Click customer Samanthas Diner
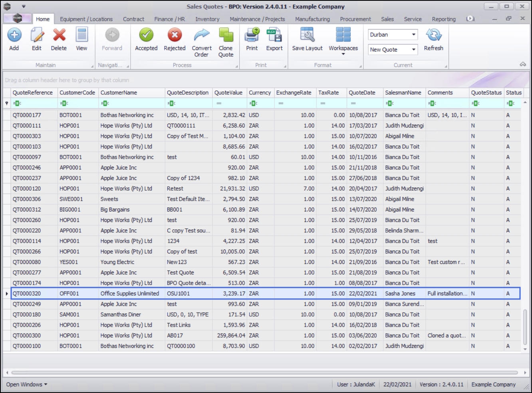The height and width of the screenshot is (393, 532). click(121, 315)
